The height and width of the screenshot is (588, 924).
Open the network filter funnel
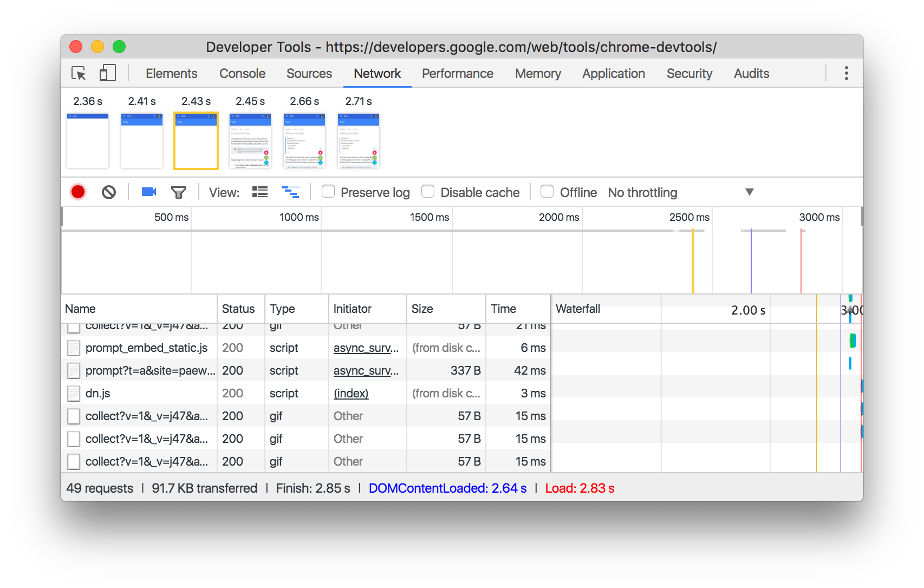click(178, 192)
